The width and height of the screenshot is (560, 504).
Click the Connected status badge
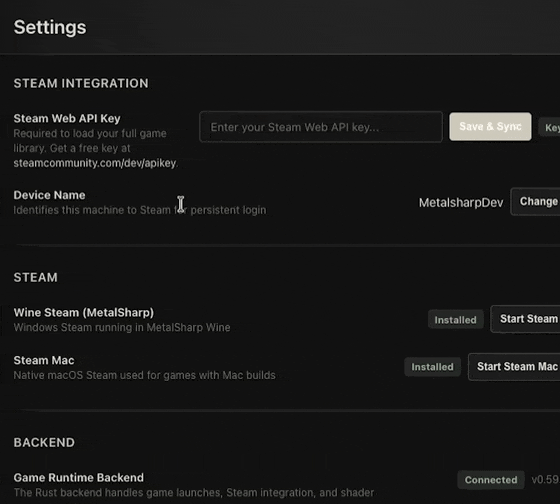point(491,480)
